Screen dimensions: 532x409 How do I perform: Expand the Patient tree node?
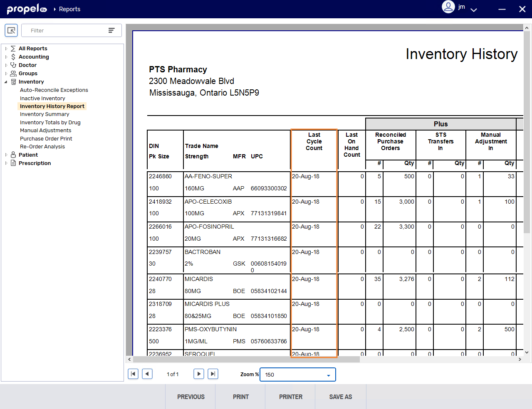[6, 155]
